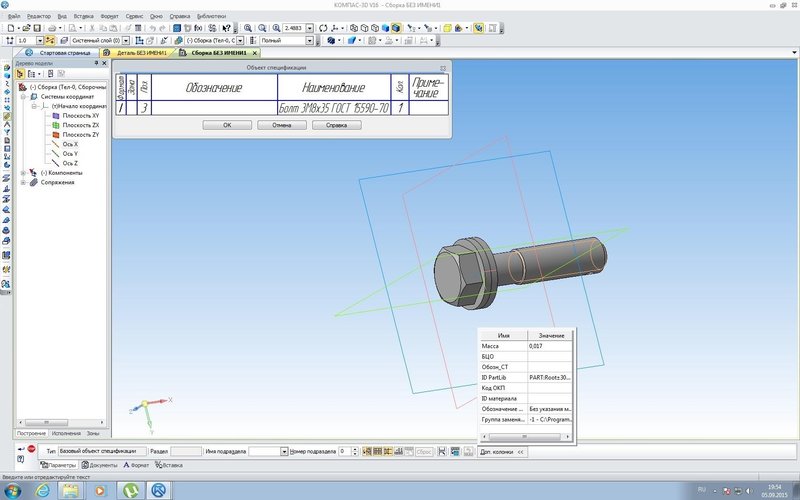Image resolution: width=800 pixels, height=500 pixels.
Task: Zoom in with the magnifier plus icon
Action: coord(277,28)
